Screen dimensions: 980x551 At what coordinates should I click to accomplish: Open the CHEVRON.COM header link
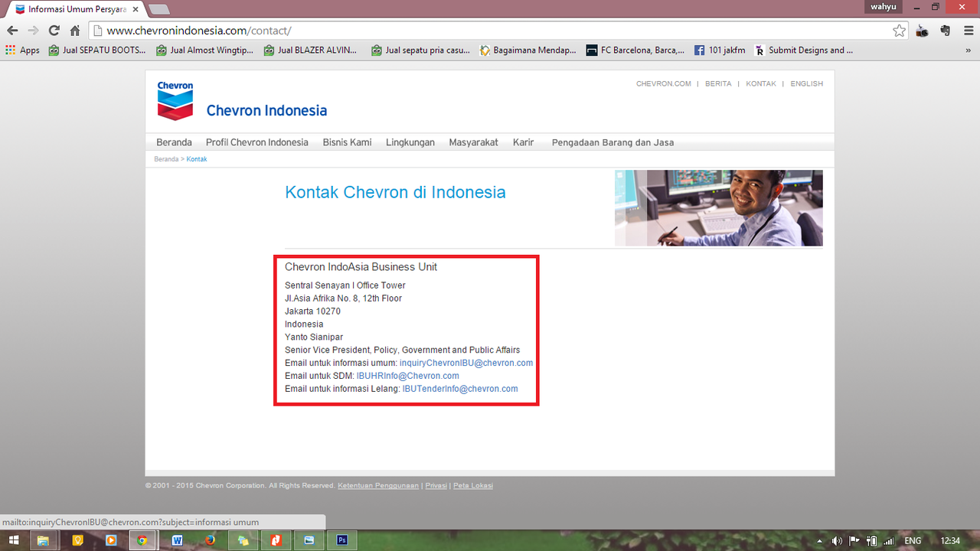664,83
